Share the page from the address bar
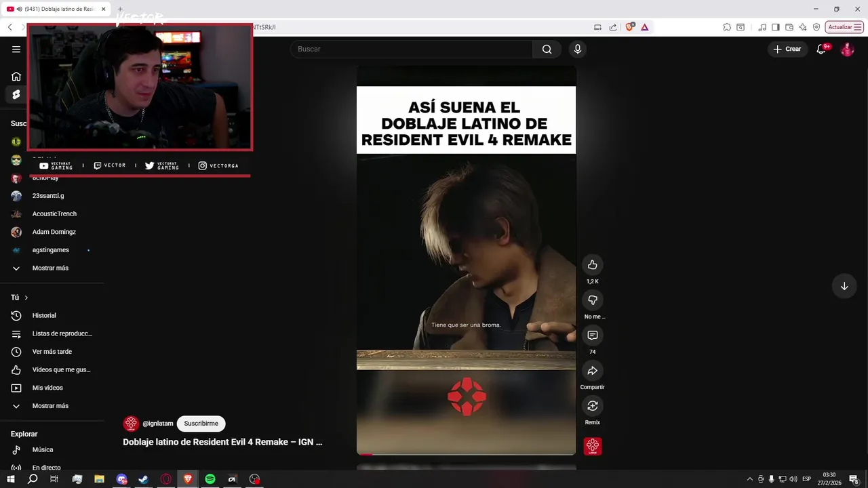This screenshot has height=488, width=868. click(x=613, y=27)
